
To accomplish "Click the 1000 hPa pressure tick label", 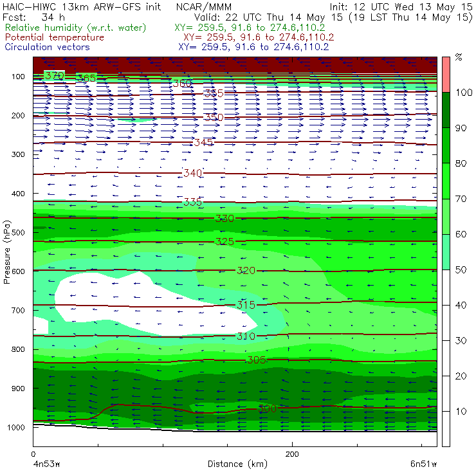I will coord(16,427).
